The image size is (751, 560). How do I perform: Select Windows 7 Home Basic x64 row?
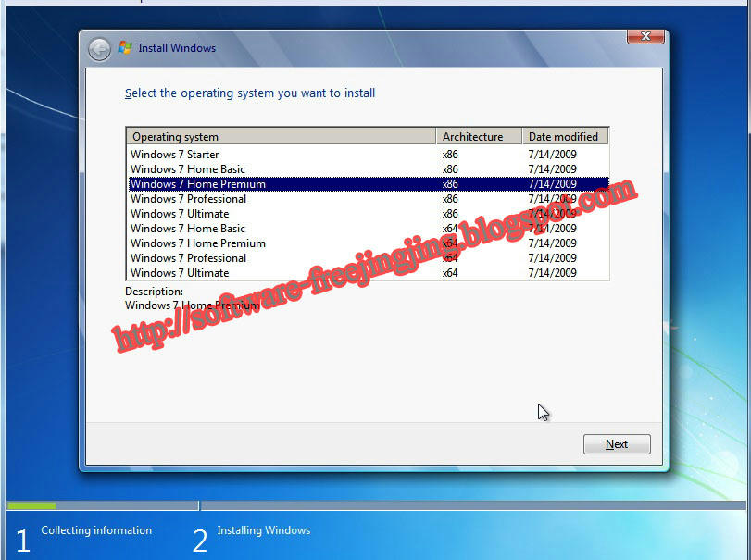click(x=188, y=229)
